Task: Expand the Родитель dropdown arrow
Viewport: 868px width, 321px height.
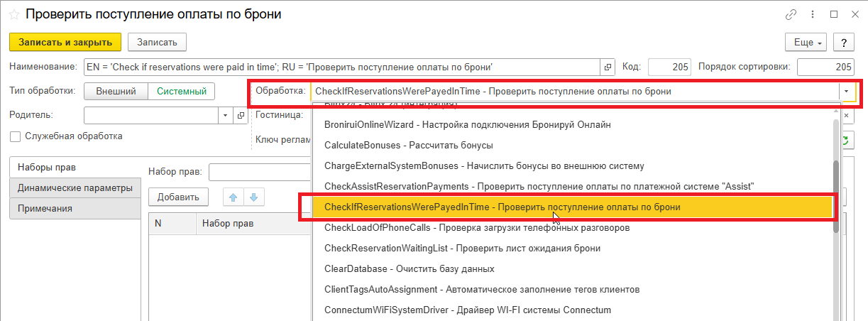Action: pos(225,114)
